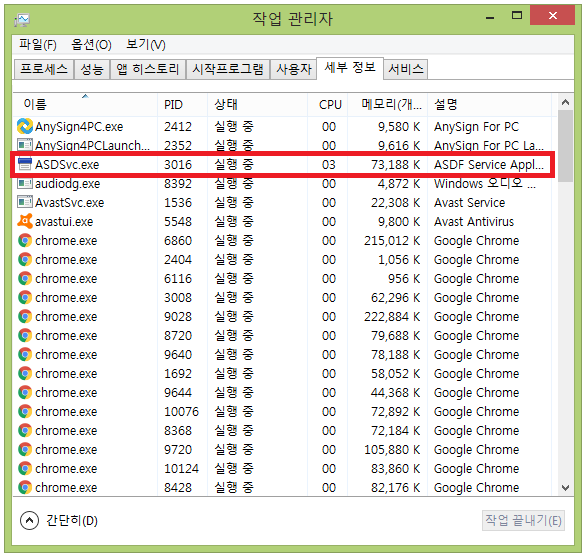Sort by the 설명 column header
Screen dimensions: 585x558
click(489, 104)
